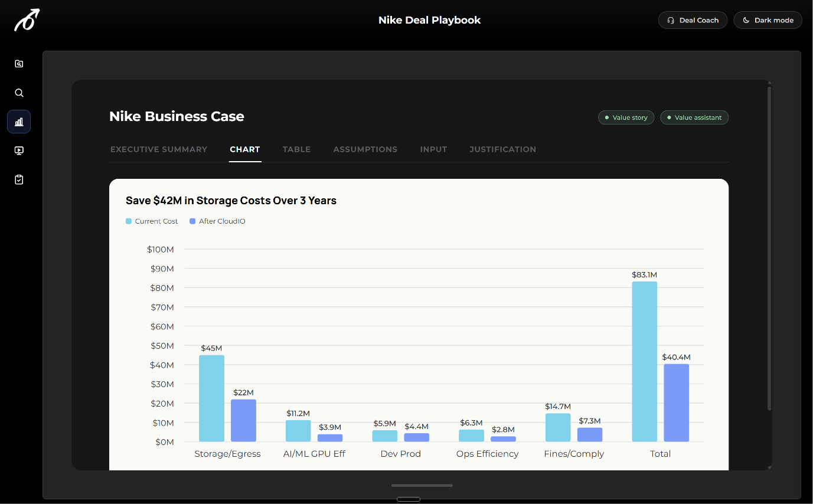Click the $5.9M Dev Prod bar
The width and height of the screenshot is (813, 504).
[385, 436]
